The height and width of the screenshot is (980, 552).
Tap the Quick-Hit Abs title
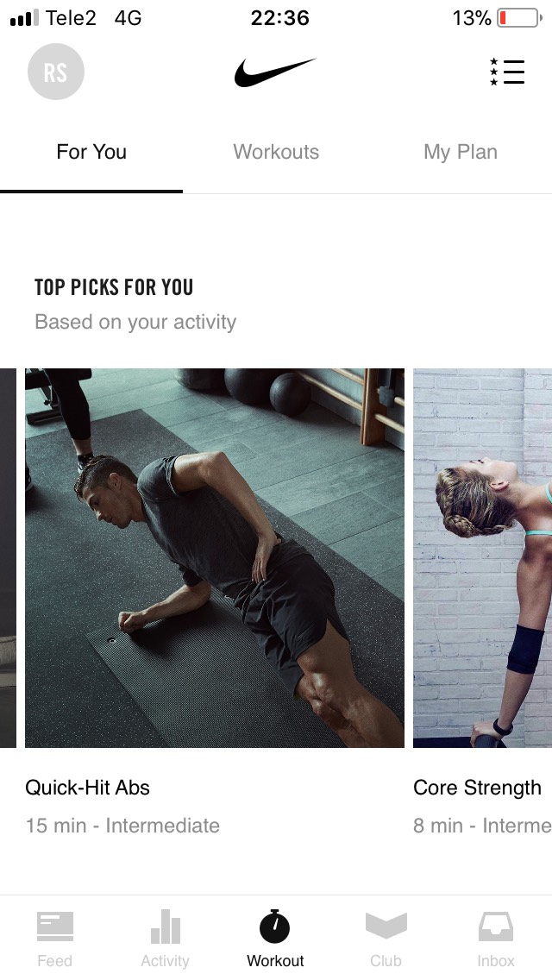click(87, 788)
